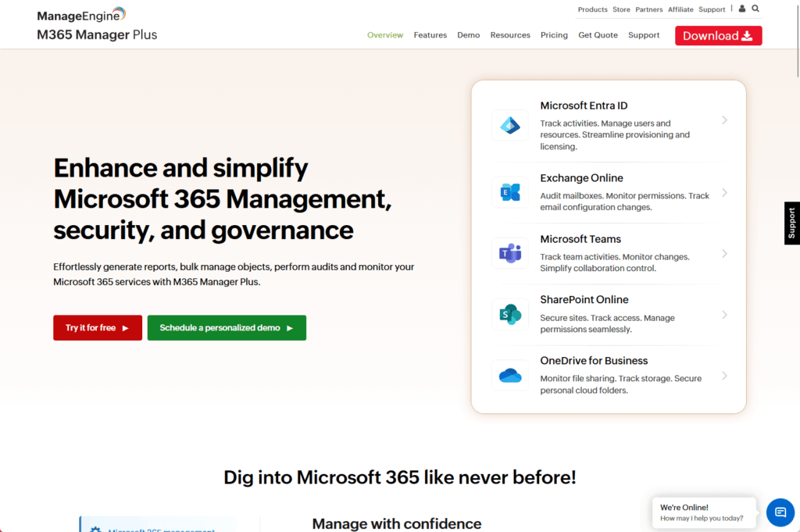The width and height of the screenshot is (800, 532).
Task: Click the page vertical scrollbar
Action: pos(798,41)
